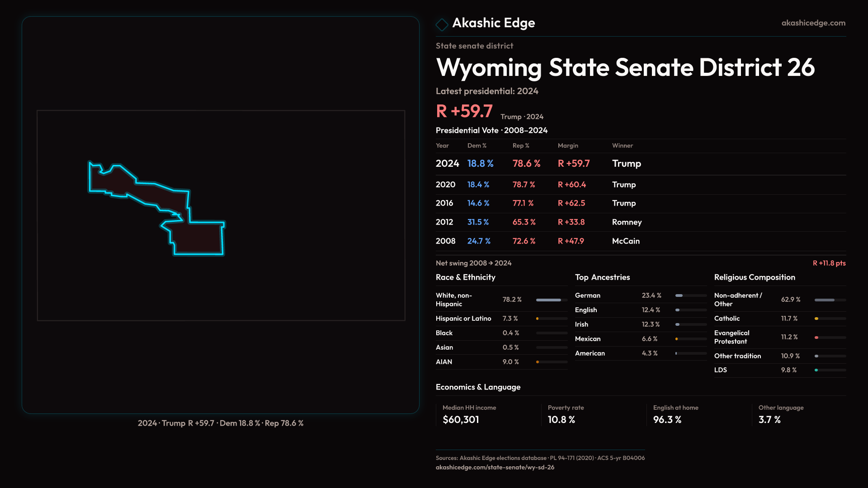Click the LDS teal bar indicator
The image size is (868, 488).
pos(816,370)
